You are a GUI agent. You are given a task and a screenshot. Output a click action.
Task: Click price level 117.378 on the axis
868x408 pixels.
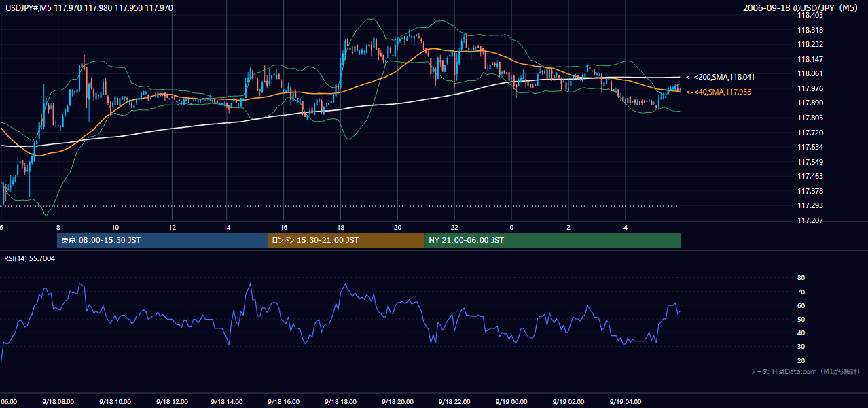(x=810, y=191)
